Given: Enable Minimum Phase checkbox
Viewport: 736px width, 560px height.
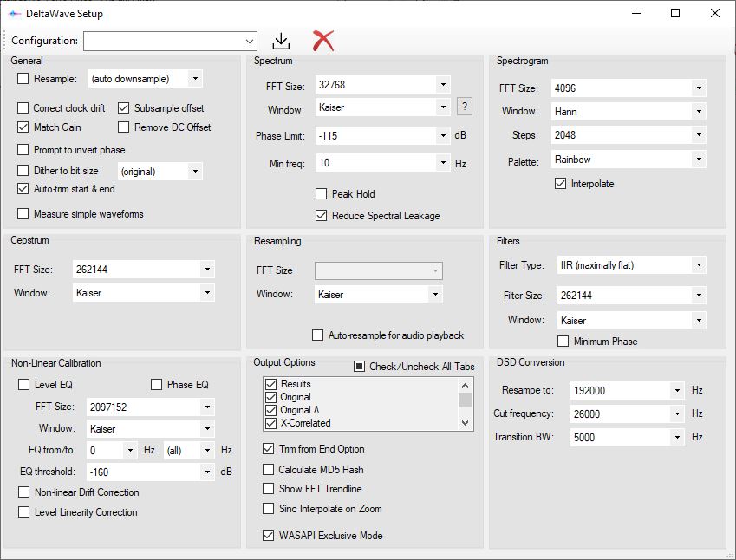Looking at the screenshot, I should 563,342.
